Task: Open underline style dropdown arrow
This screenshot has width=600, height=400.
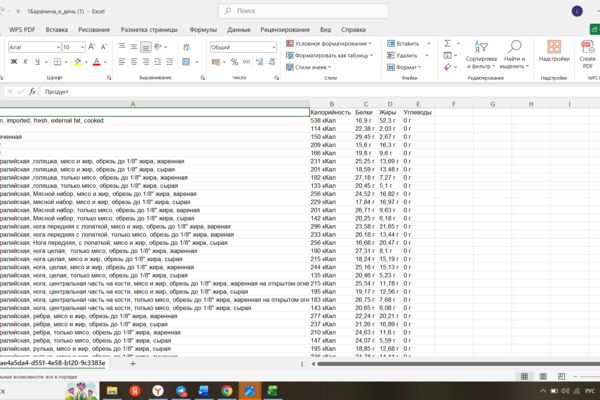Action: point(46,62)
